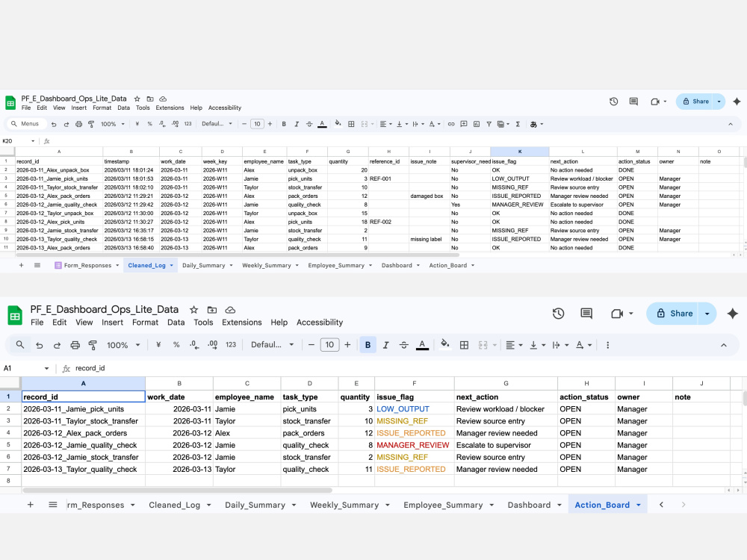The height and width of the screenshot is (560, 747).
Task: Click move-to-folder icon beside lower spreadsheet title
Action: pos(212,310)
